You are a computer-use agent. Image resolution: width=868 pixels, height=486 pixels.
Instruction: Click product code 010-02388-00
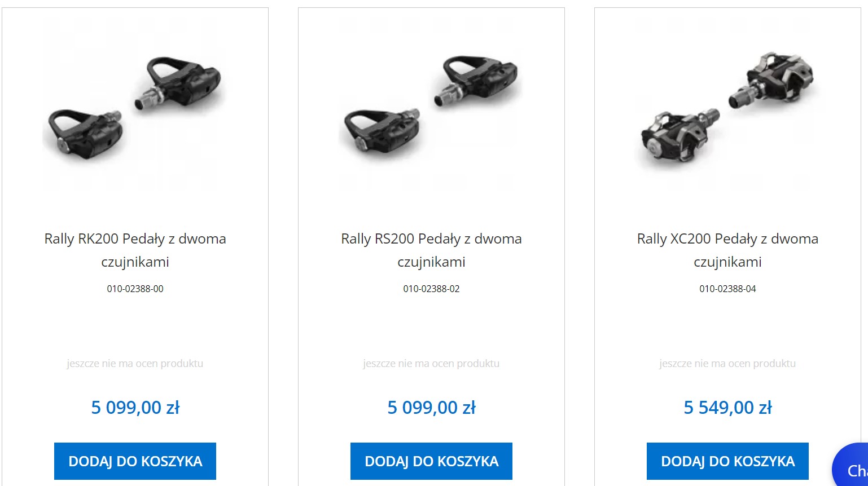[x=135, y=289]
